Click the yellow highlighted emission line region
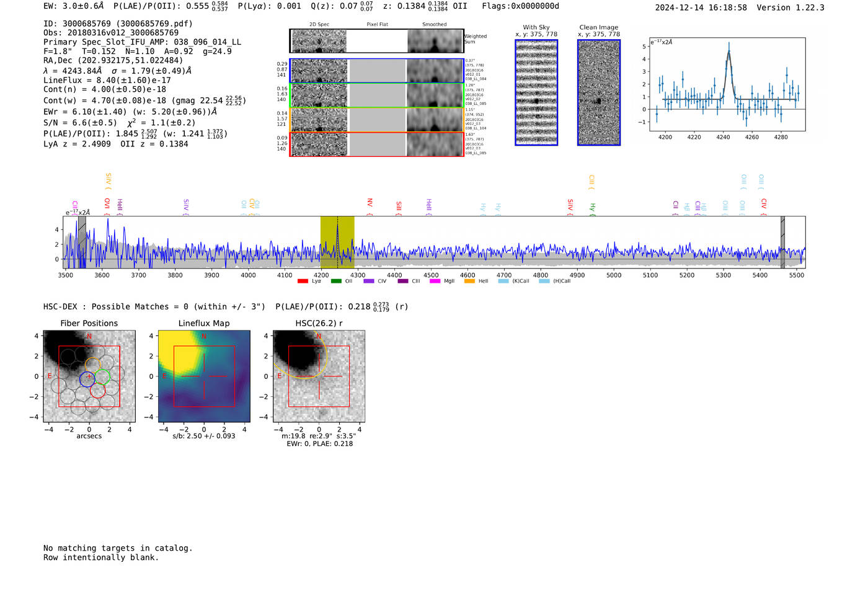The width and height of the screenshot is (868, 591). click(337, 242)
